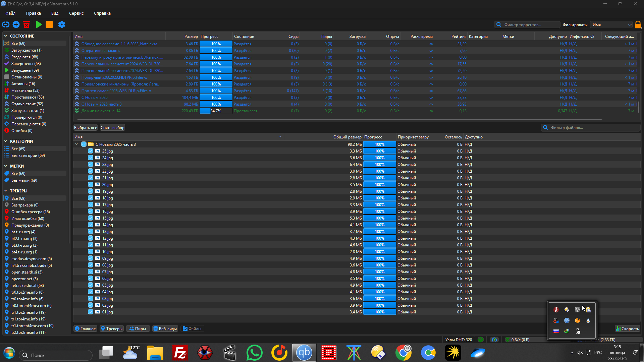Screen dimensions: 644x362
Task: Click the Выбрать все button
Action: (86, 128)
